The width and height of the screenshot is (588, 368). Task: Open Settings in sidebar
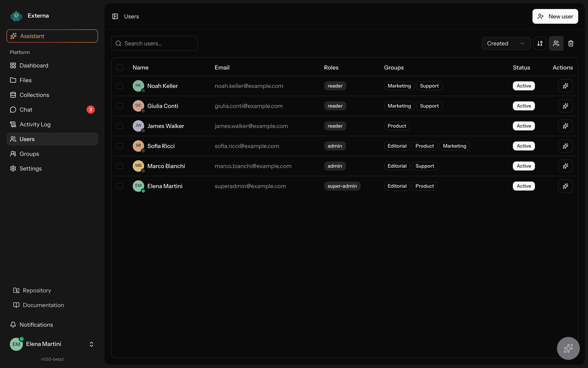(x=52, y=168)
